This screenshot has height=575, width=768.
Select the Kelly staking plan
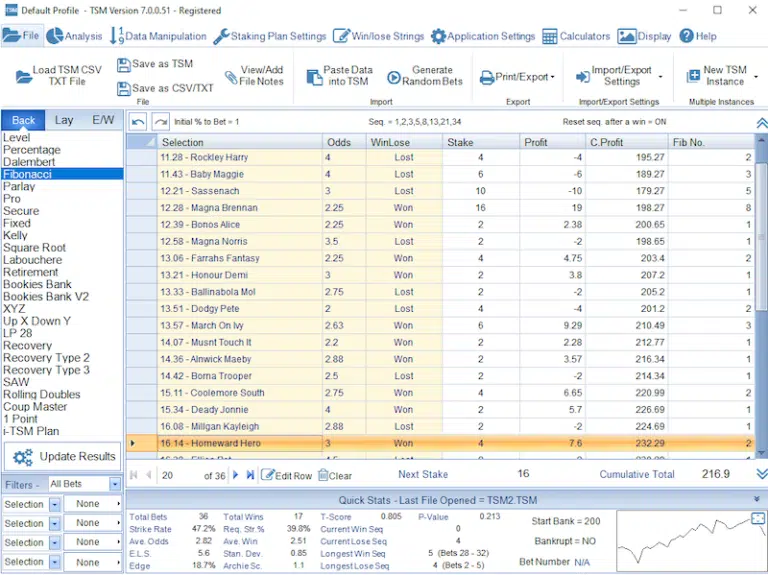click(x=62, y=236)
